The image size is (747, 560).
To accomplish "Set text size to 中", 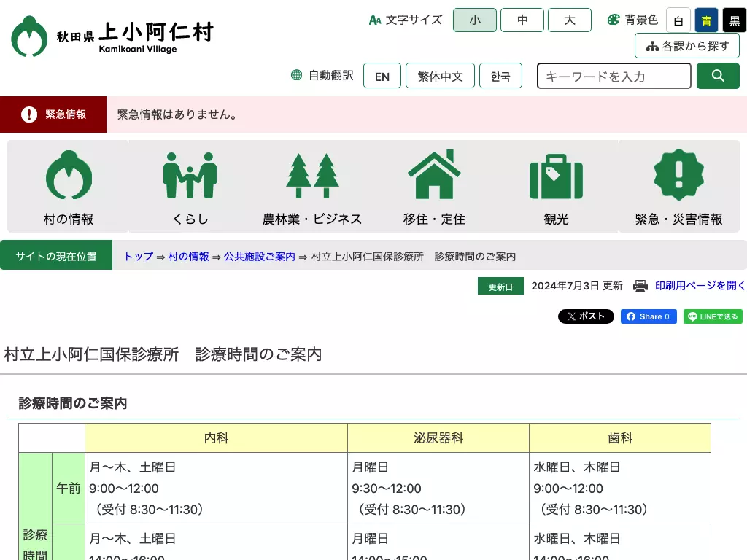I will [522, 20].
